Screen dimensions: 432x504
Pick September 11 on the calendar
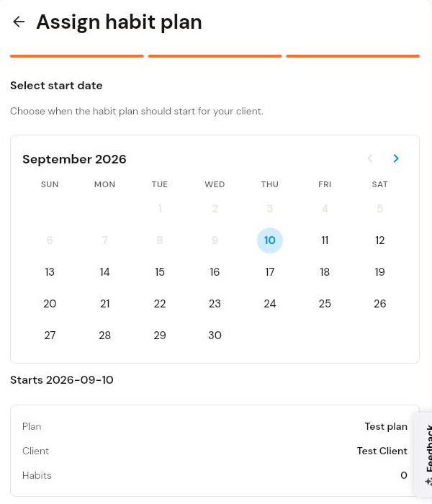click(x=325, y=240)
